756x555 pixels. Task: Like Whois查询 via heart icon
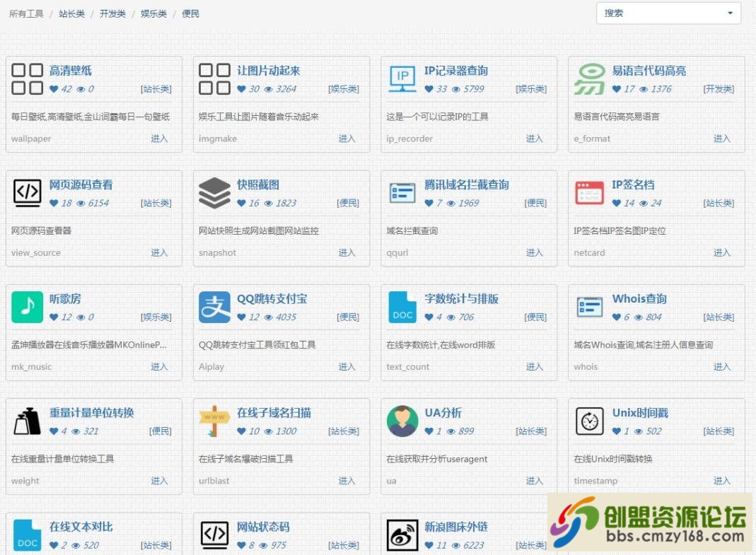616,317
